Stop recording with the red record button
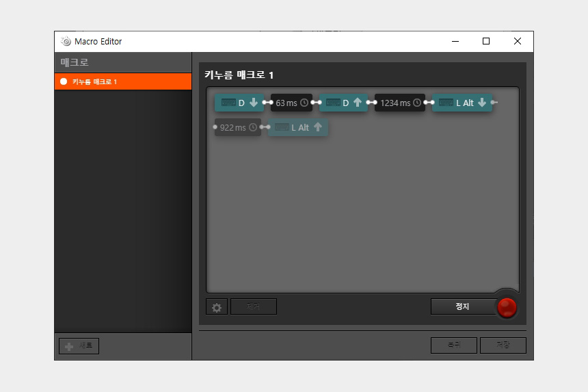This screenshot has width=588, height=392. tap(507, 308)
